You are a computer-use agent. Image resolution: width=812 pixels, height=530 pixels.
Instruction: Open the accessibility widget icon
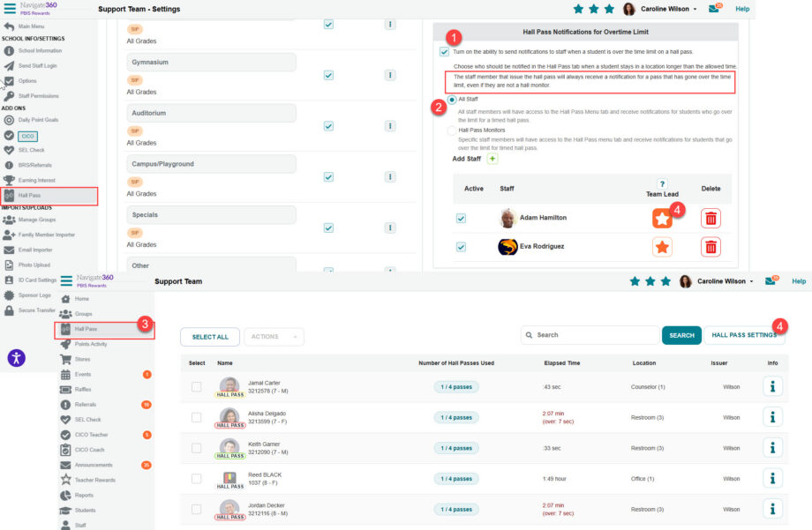17,358
